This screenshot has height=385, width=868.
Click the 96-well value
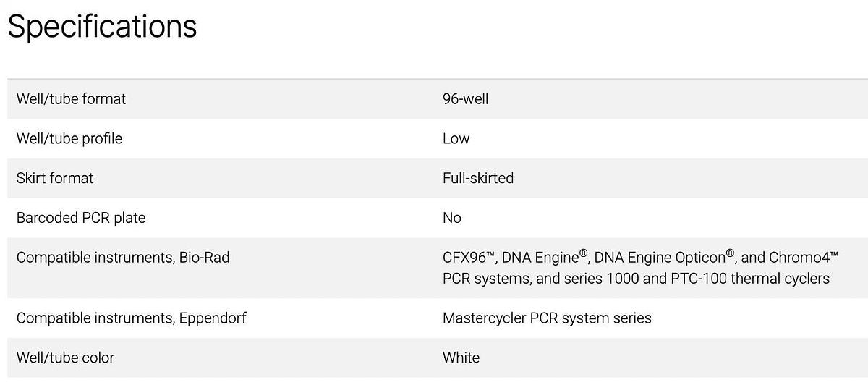[x=465, y=98]
